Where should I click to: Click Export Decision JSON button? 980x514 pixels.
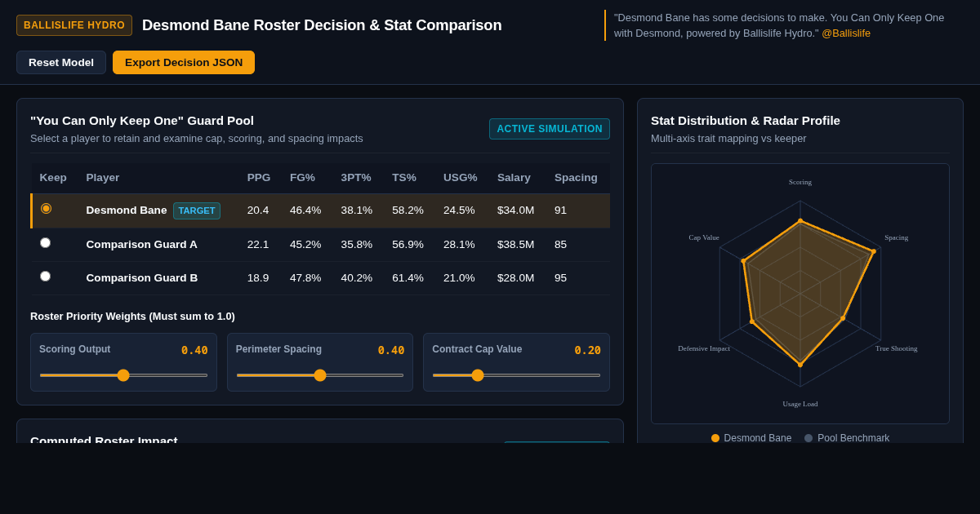click(x=184, y=63)
